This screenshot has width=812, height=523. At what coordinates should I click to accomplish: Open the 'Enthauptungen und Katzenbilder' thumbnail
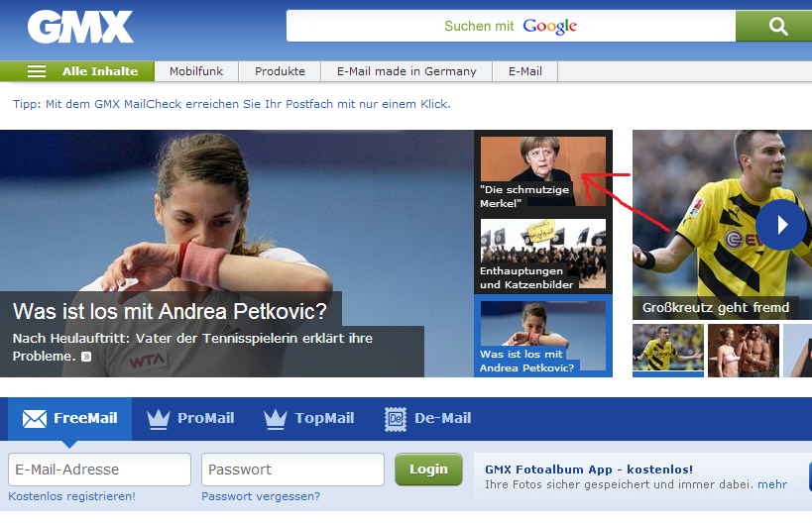click(x=542, y=254)
